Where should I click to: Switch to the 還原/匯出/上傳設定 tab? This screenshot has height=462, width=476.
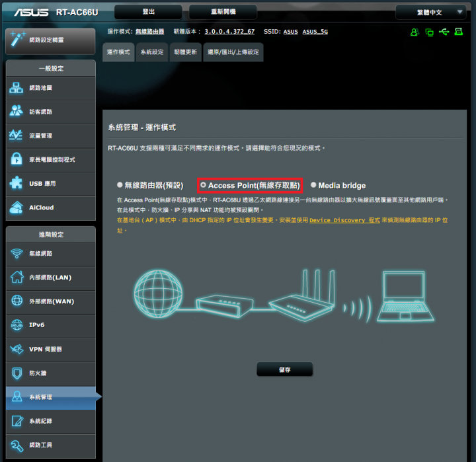click(x=233, y=52)
